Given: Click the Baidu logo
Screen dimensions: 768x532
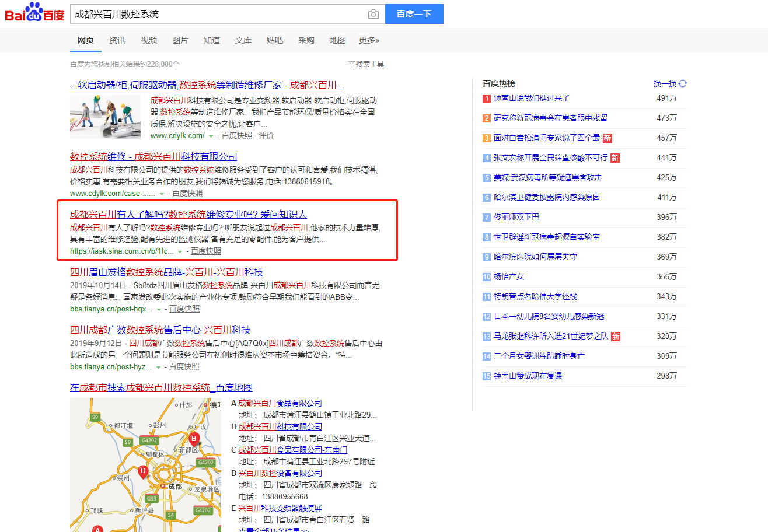Looking at the screenshot, I should coord(34,13).
